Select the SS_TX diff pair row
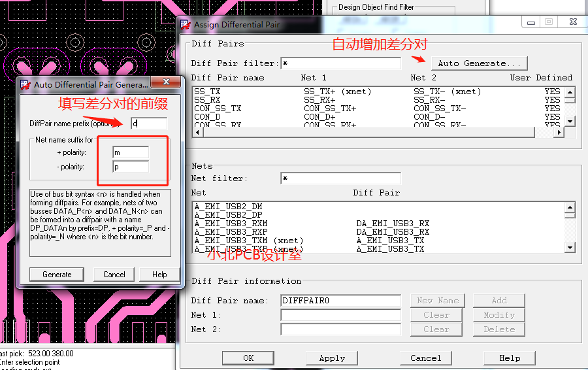The height and width of the screenshot is (370, 588). pyautogui.click(x=378, y=92)
